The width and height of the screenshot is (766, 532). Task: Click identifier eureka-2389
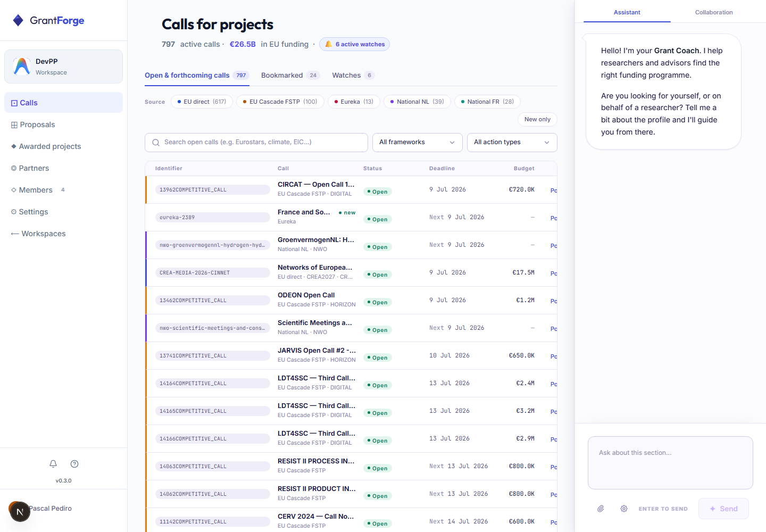(212, 218)
